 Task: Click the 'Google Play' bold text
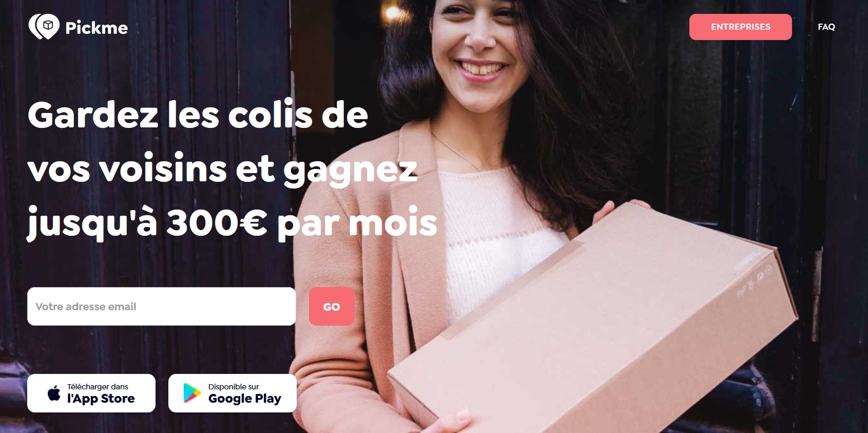[x=245, y=399]
